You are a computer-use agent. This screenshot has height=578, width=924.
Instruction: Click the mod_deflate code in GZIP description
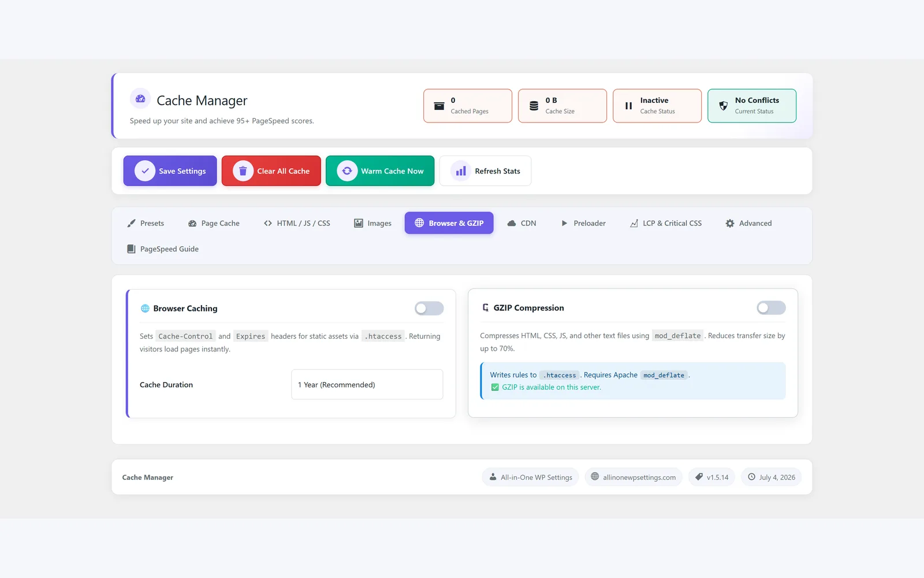click(677, 335)
